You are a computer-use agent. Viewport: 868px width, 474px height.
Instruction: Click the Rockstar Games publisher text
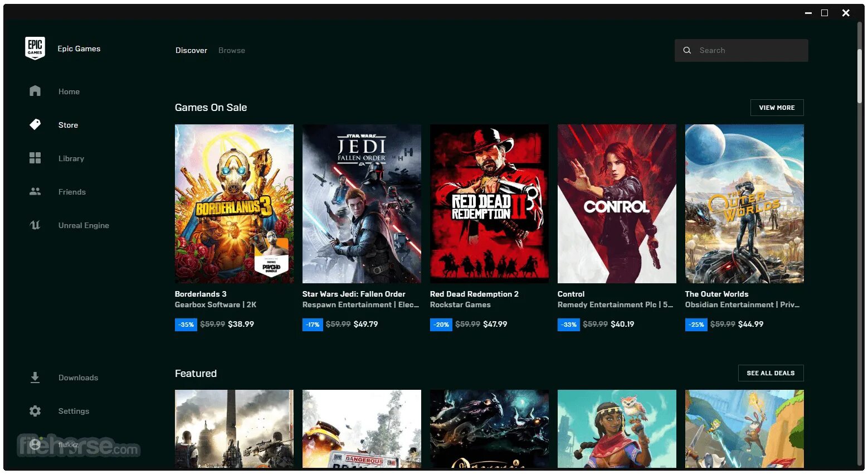click(x=460, y=304)
